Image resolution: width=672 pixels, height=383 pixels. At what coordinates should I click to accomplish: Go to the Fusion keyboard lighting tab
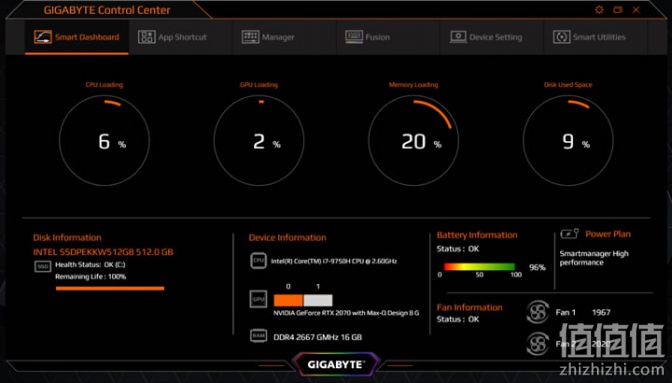tap(368, 37)
